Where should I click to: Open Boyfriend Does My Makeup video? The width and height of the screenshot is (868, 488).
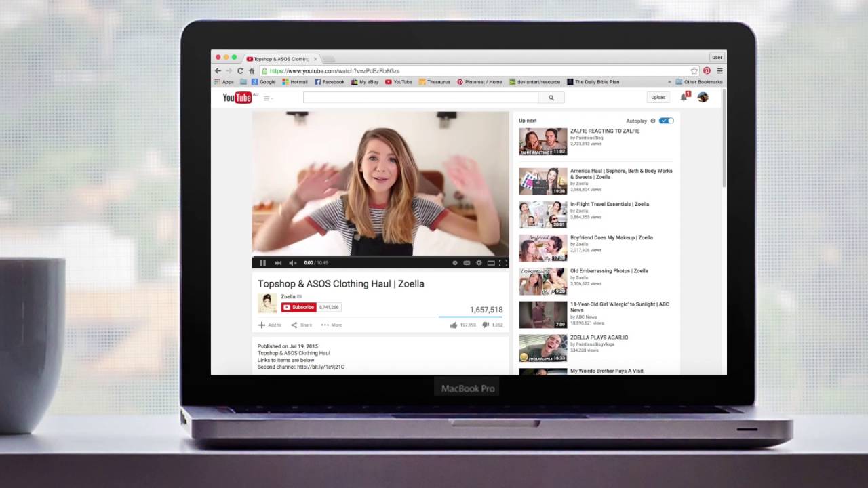pos(612,238)
